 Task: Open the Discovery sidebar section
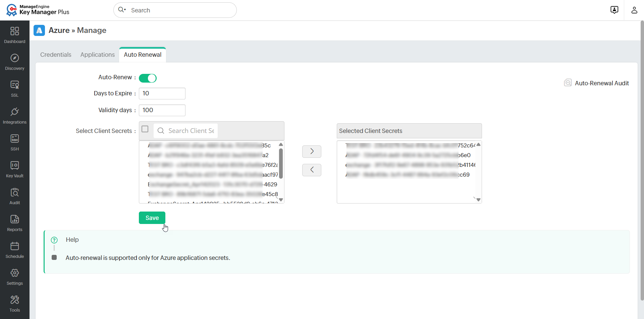[15, 62]
